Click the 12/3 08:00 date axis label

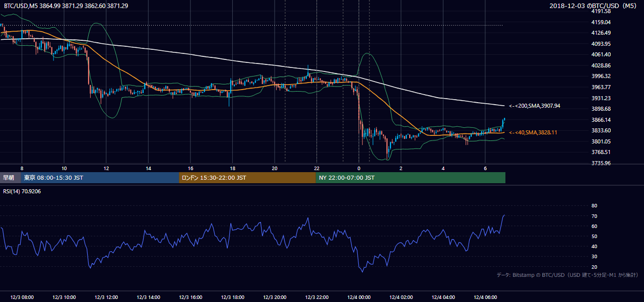[22, 297]
